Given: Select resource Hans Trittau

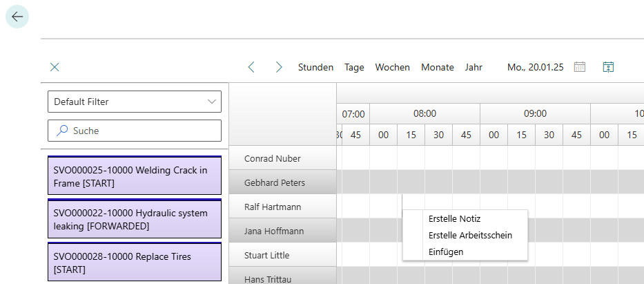Looking at the screenshot, I should 282,276.
